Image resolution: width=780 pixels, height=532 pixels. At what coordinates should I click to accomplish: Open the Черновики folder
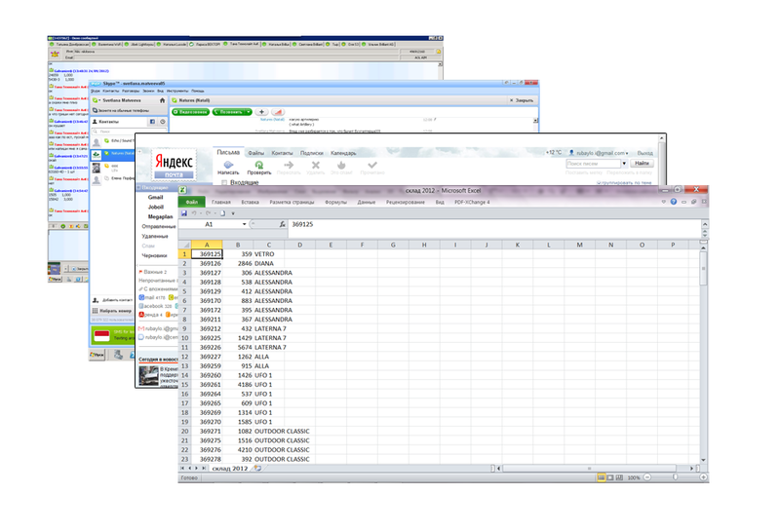[154, 255]
